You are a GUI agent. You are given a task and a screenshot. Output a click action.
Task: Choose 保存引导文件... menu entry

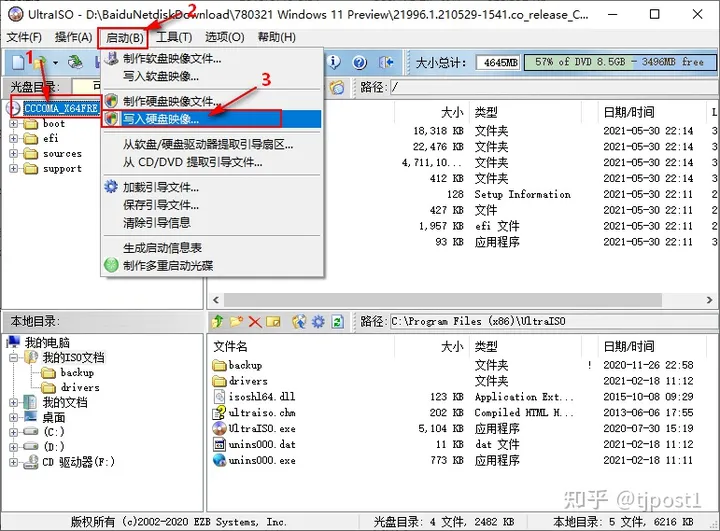point(212,205)
